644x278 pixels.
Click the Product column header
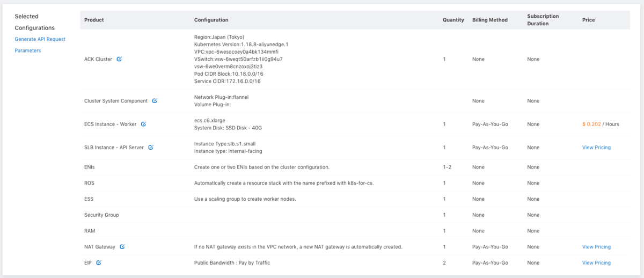(x=94, y=20)
